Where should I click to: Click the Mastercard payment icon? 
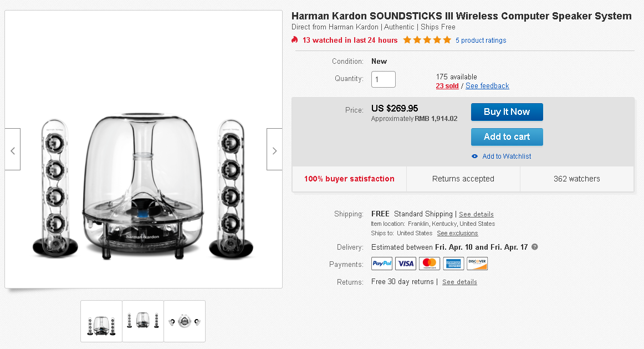[x=430, y=264]
